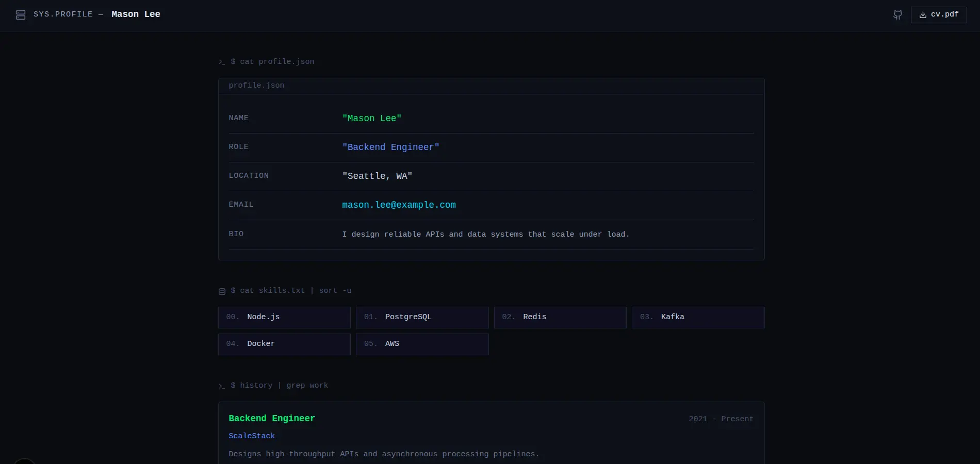Screen dimensions: 980x464
Task: Click the server rack logo icon
Action: pyautogui.click(x=21, y=15)
